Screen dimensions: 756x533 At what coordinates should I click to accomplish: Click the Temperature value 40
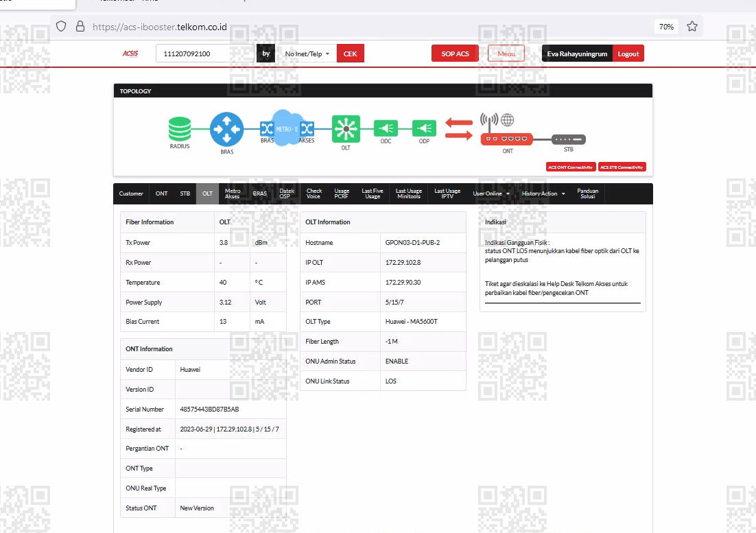point(223,283)
